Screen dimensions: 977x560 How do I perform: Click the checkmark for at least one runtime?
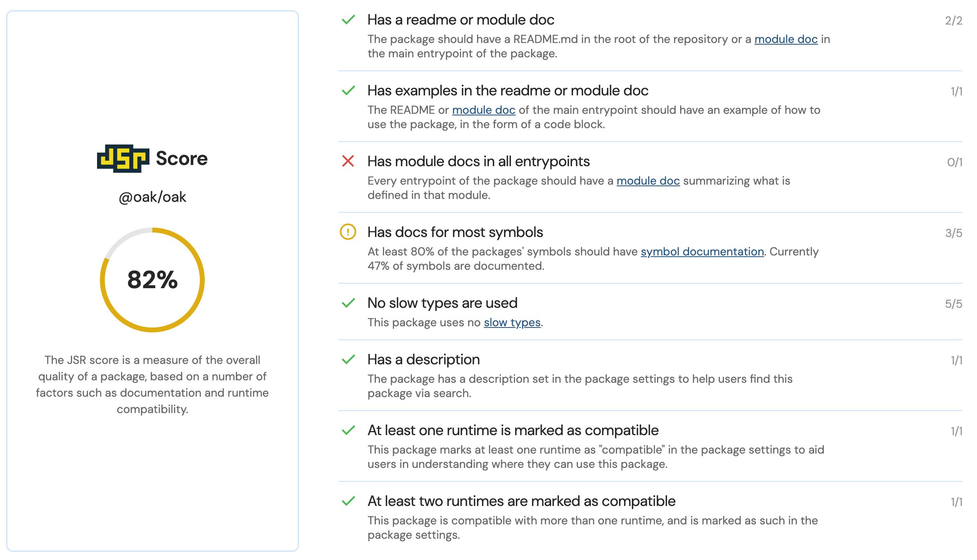coord(348,430)
